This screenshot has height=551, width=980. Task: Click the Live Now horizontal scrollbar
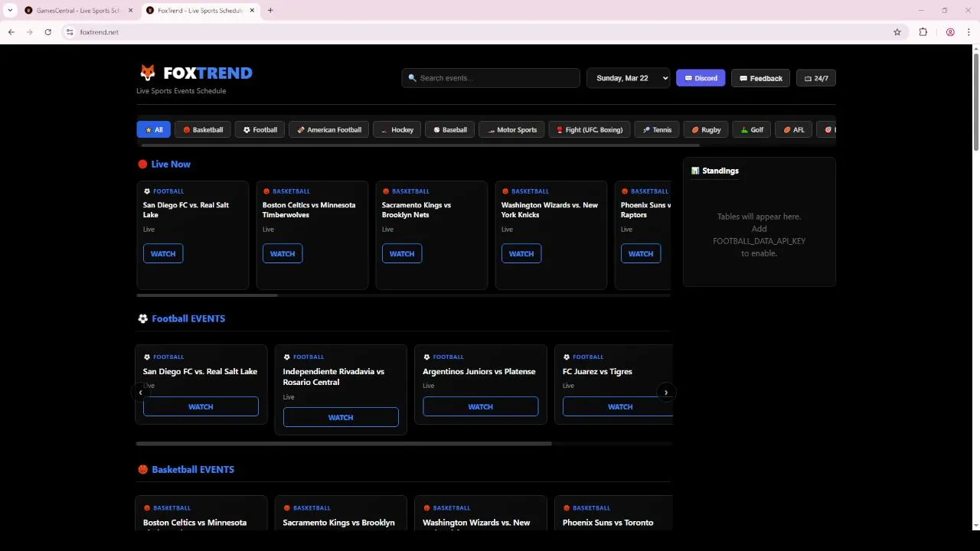pyautogui.click(x=207, y=295)
